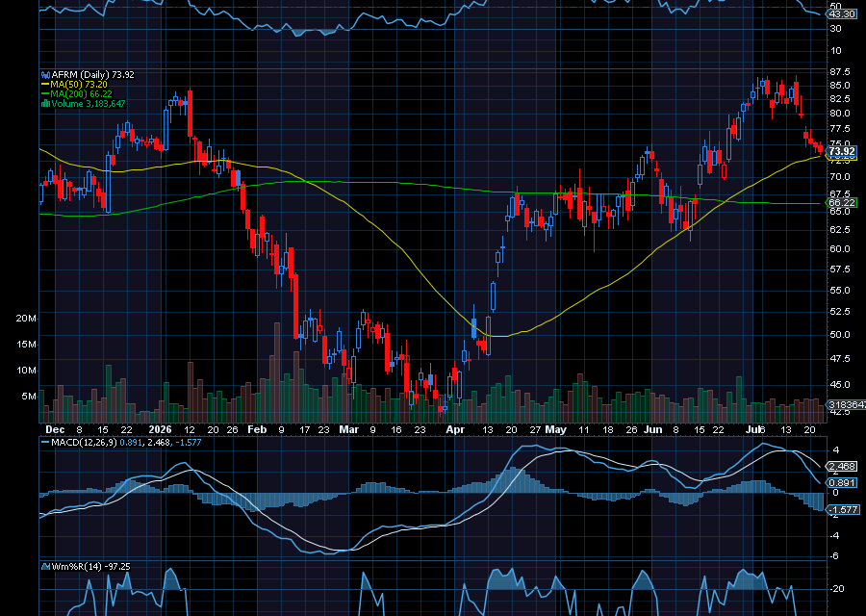
Task: Click the 87.5 price axis label
Action: tap(839, 72)
